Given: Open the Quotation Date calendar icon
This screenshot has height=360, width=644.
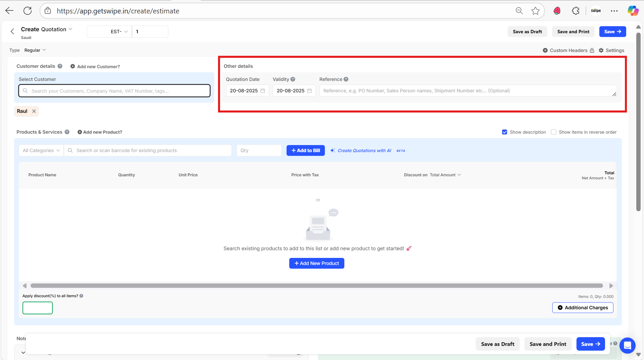Looking at the screenshot, I should (x=263, y=91).
